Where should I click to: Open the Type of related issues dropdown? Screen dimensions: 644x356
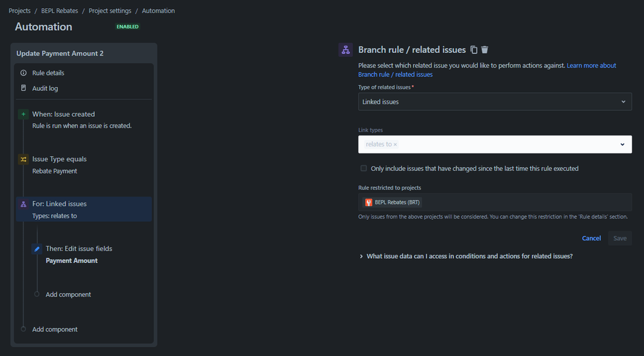click(x=495, y=101)
